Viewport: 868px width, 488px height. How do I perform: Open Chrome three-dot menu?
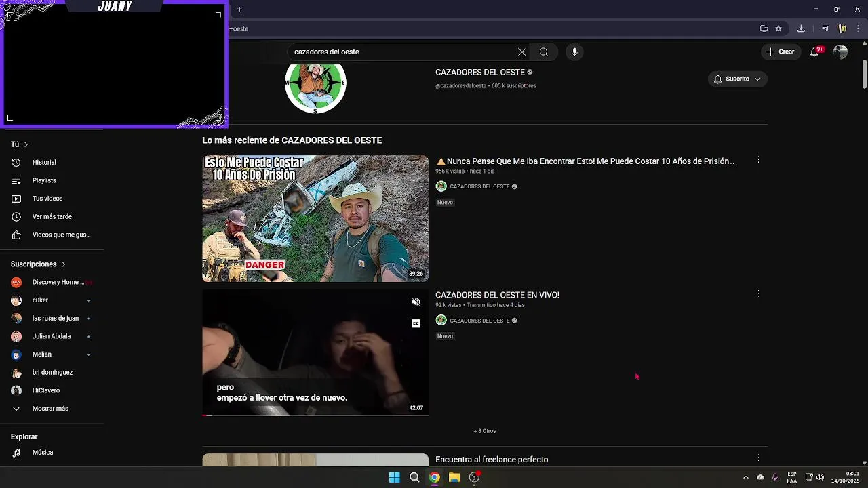[x=858, y=28]
